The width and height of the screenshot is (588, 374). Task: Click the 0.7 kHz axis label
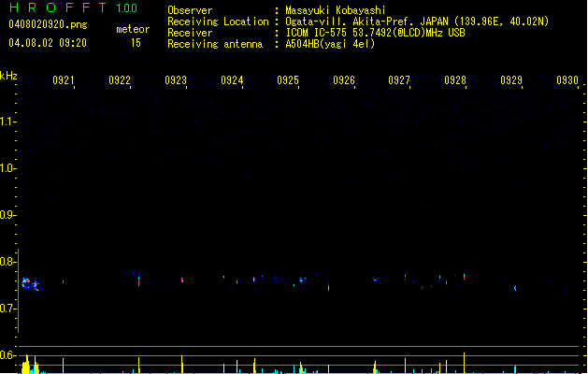coord(7,309)
